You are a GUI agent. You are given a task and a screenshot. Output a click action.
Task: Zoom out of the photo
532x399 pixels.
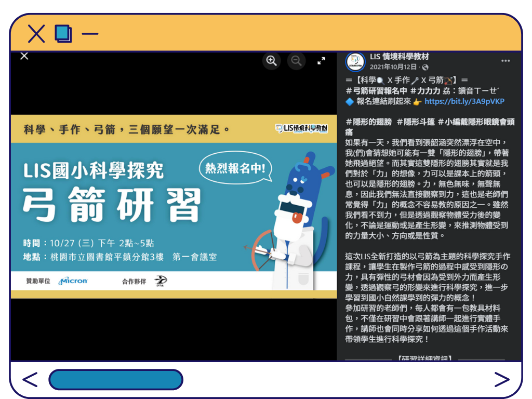click(x=296, y=61)
